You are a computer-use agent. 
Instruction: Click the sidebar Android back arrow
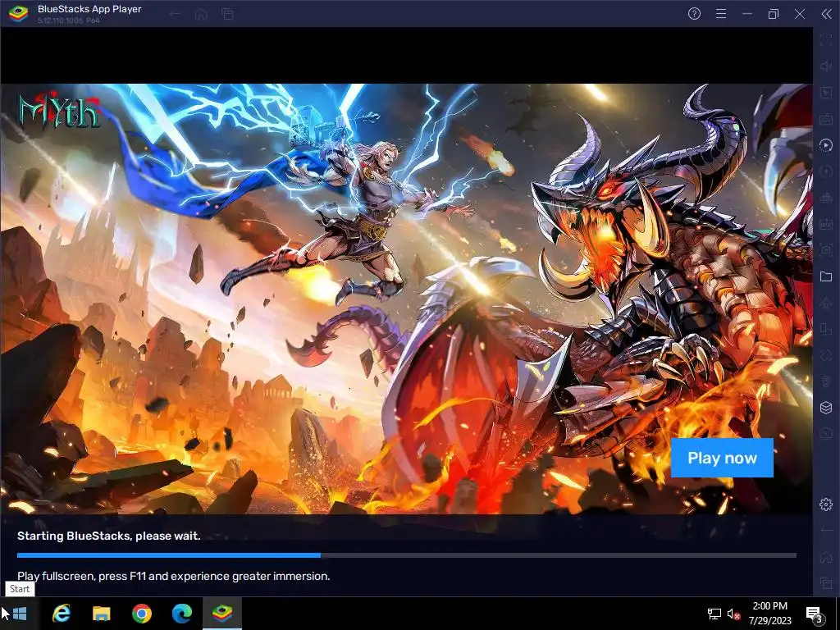[826, 531]
